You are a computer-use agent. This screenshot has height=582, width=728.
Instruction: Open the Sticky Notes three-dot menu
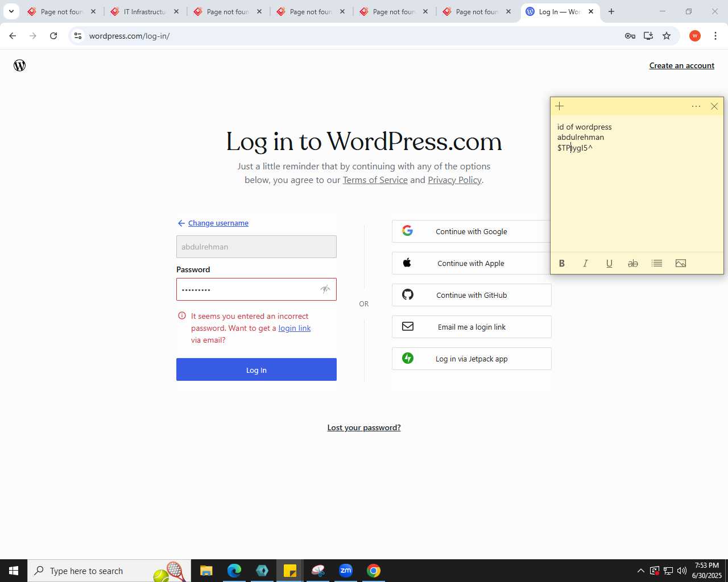696,106
